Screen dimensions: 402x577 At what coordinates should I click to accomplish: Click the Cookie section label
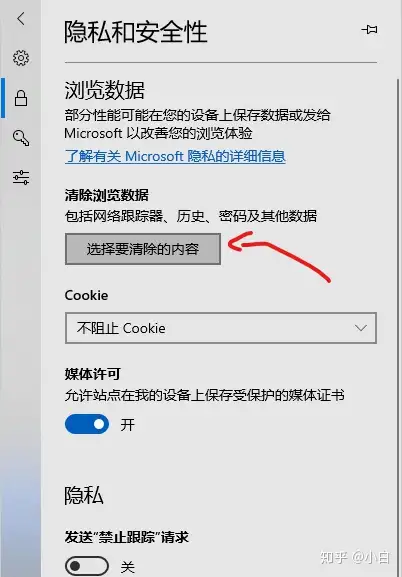86,295
